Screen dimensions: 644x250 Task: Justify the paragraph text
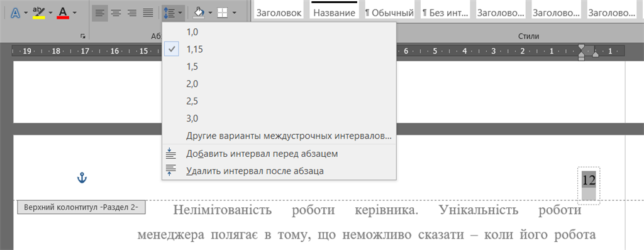[x=148, y=13]
